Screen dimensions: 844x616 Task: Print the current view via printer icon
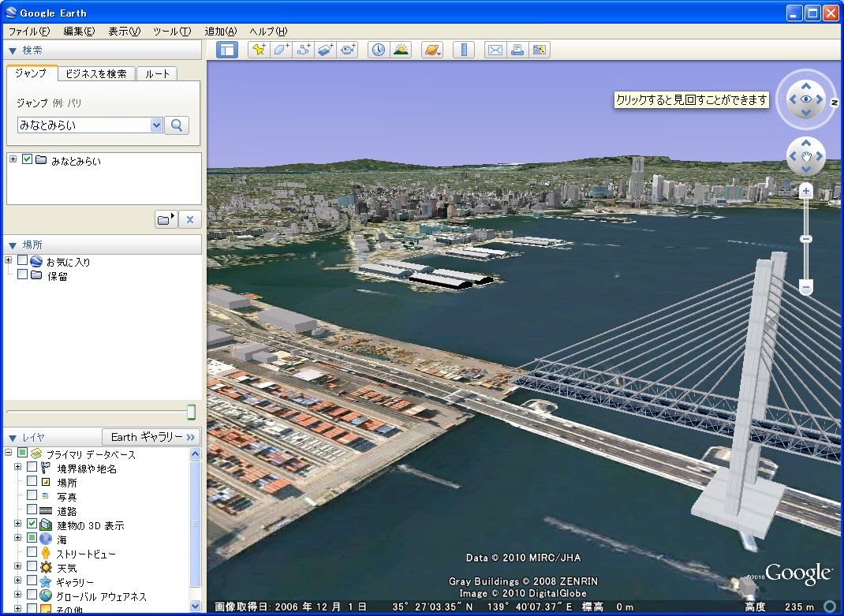pos(517,50)
